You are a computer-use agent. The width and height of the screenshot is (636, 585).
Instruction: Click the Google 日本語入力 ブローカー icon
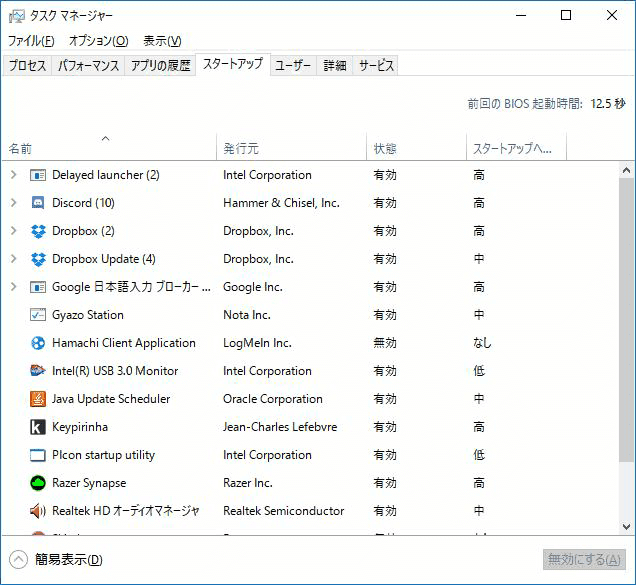38,287
